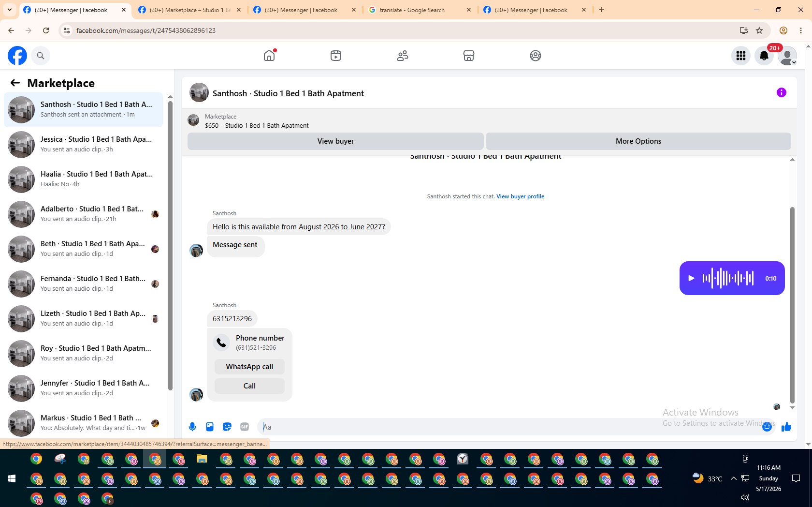This screenshot has height=507, width=812.
Task: Attach a photo with the image icon
Action: 210,427
